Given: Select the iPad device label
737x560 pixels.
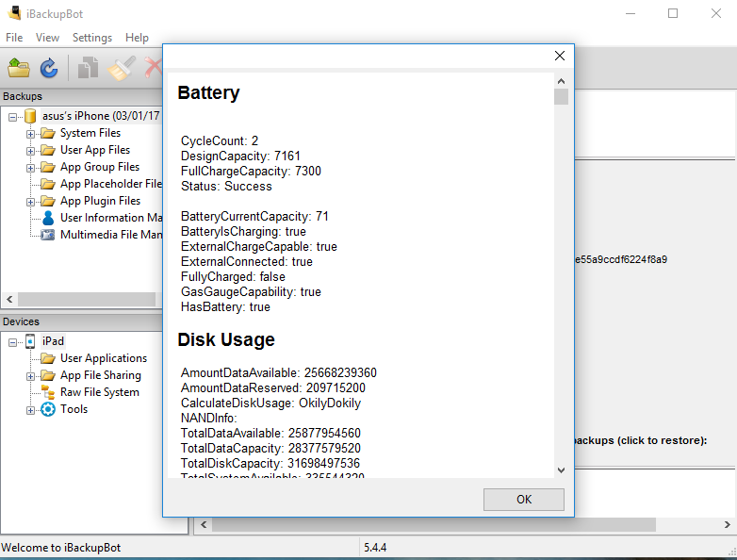Looking at the screenshot, I should pos(53,341).
